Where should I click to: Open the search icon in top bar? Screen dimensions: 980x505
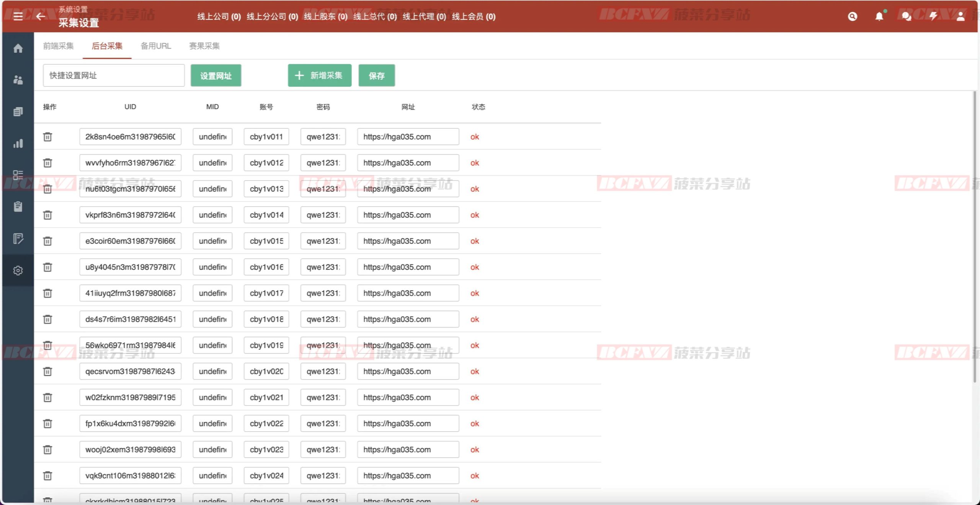852,16
